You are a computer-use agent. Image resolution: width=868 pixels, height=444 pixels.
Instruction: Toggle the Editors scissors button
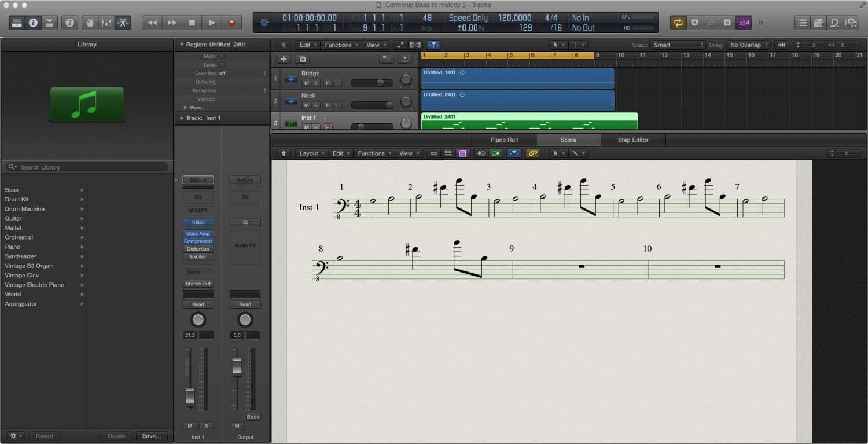click(123, 23)
